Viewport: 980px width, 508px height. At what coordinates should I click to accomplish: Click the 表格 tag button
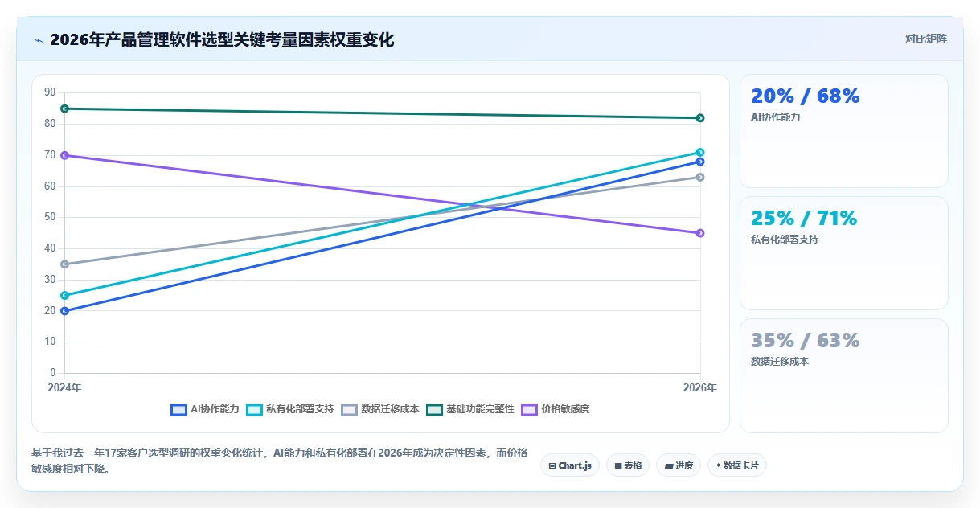click(x=628, y=465)
